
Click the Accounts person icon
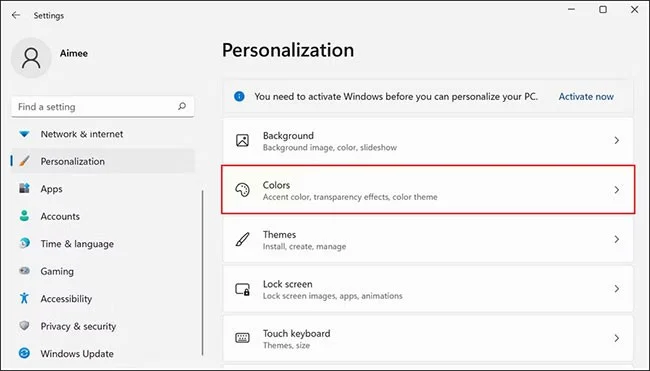tap(24, 216)
